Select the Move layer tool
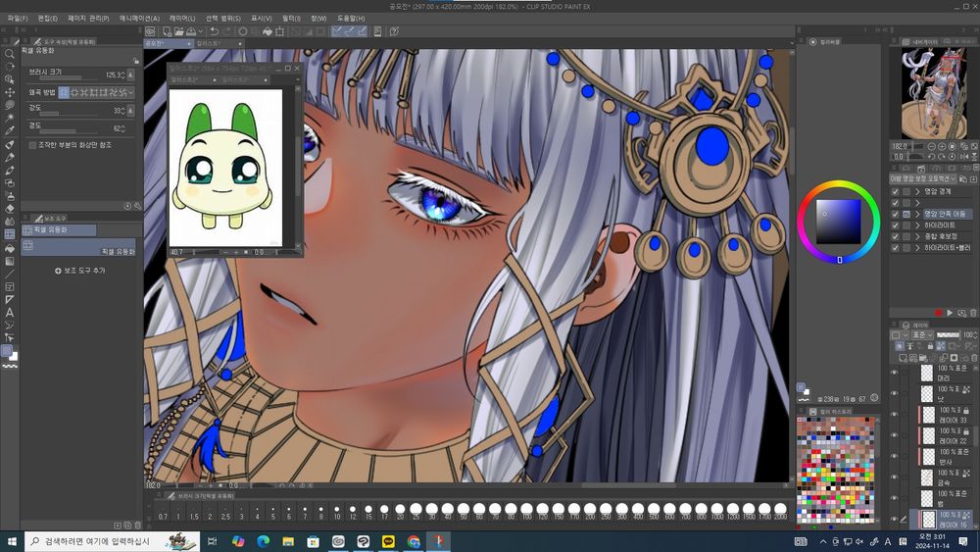This screenshot has height=552, width=980. pyautogui.click(x=10, y=92)
